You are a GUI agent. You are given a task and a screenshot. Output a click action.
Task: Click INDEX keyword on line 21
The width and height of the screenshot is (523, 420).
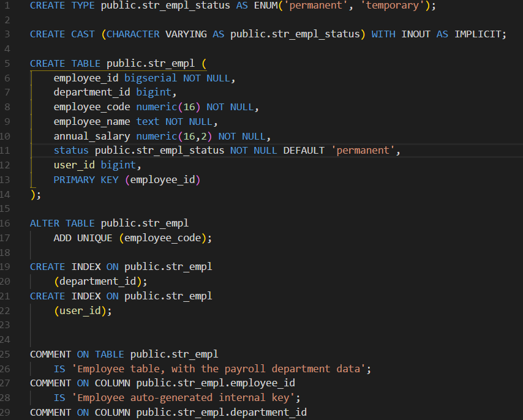pyautogui.click(x=86, y=296)
